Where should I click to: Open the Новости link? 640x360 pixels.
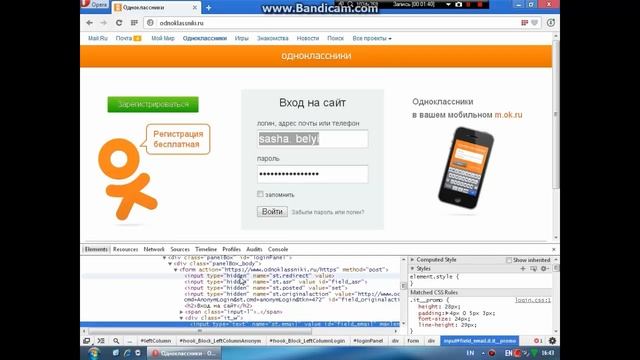308,38
